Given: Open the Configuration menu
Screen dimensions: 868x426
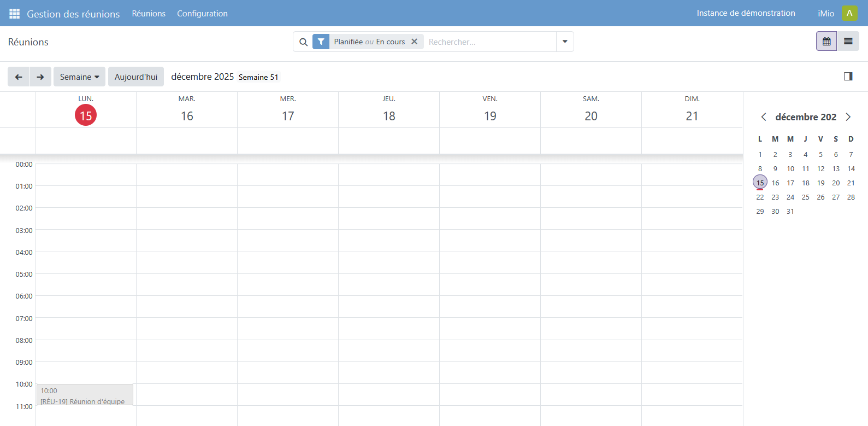Looking at the screenshot, I should pos(202,14).
